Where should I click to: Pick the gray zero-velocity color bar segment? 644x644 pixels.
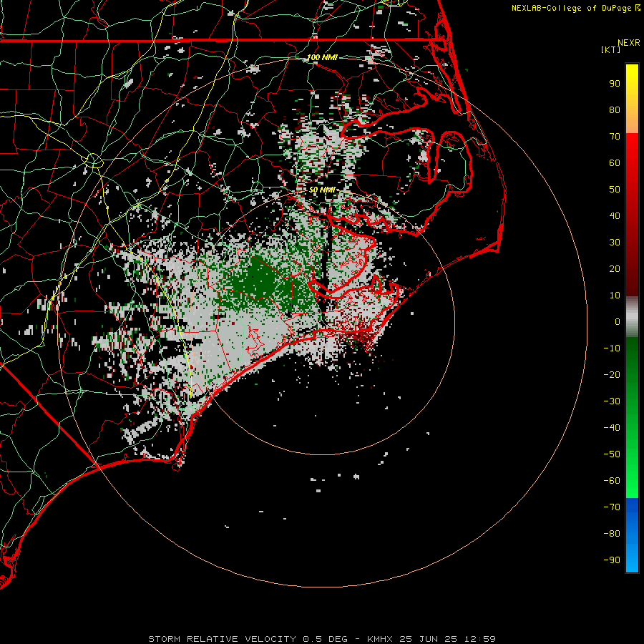[x=632, y=317]
